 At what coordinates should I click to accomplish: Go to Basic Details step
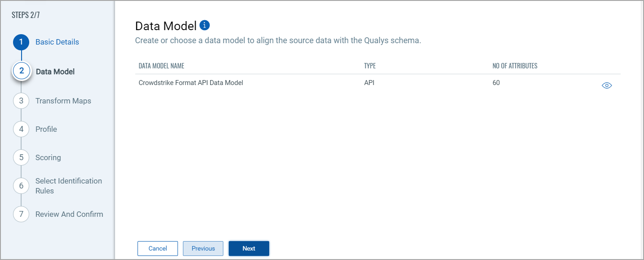[x=57, y=42]
